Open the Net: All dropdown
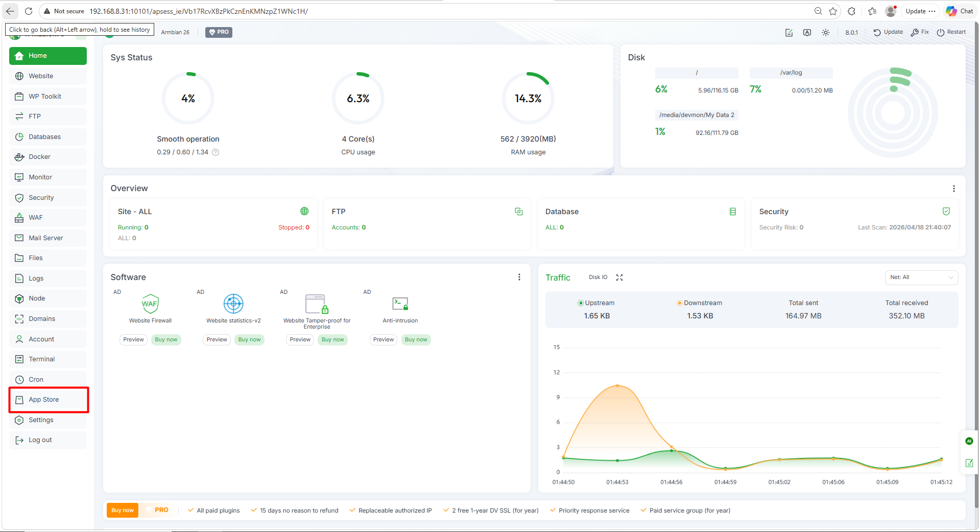Screen dimensions: 980x532 pyautogui.click(x=921, y=277)
